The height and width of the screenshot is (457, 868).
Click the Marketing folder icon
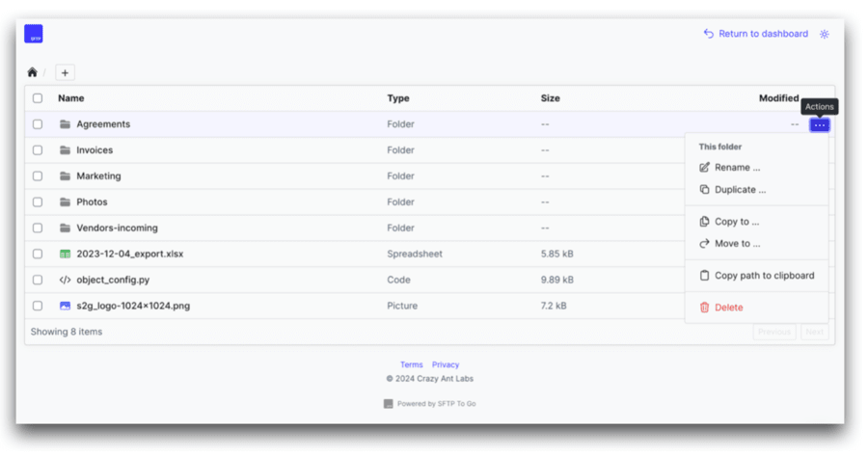65,176
